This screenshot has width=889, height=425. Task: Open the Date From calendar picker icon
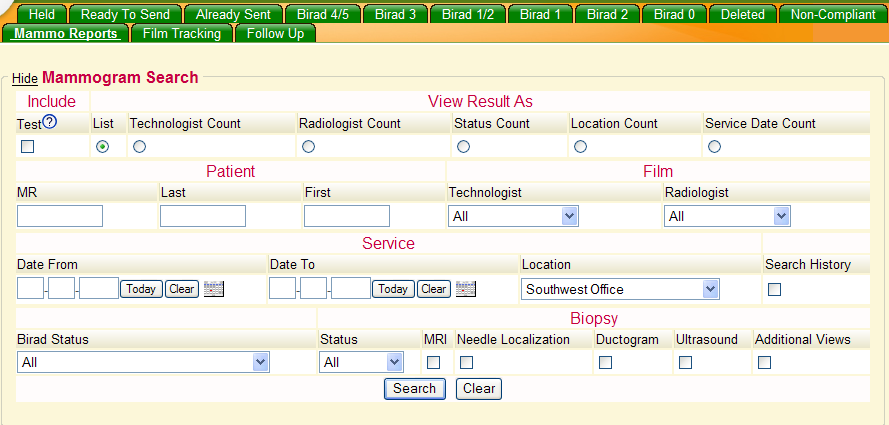pos(213,289)
